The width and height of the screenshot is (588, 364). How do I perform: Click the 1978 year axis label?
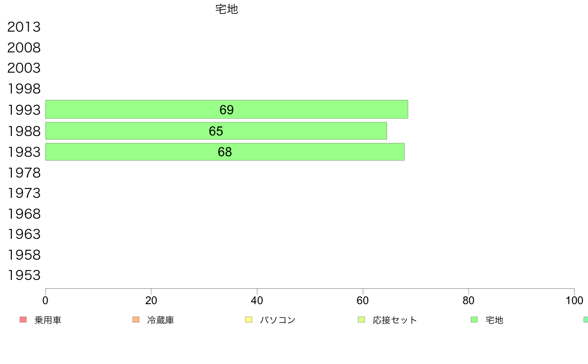coord(24,173)
